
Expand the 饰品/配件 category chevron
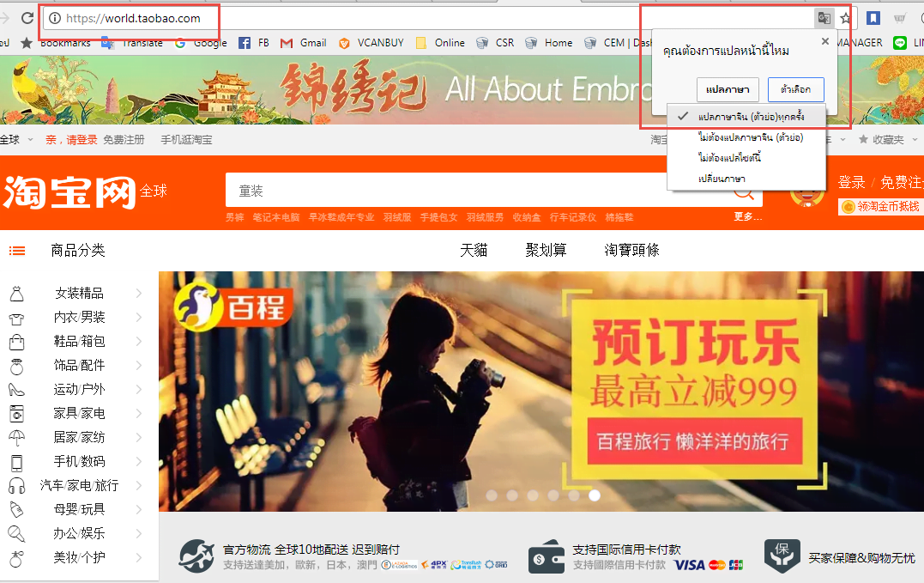(139, 366)
